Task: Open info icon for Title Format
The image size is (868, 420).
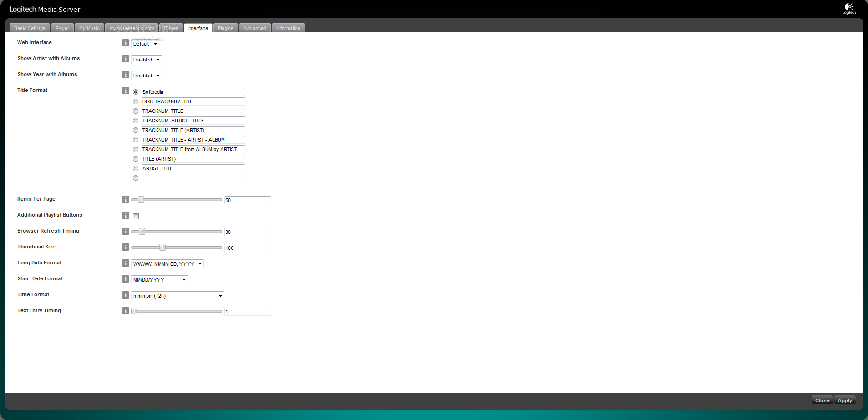Action: [126, 91]
